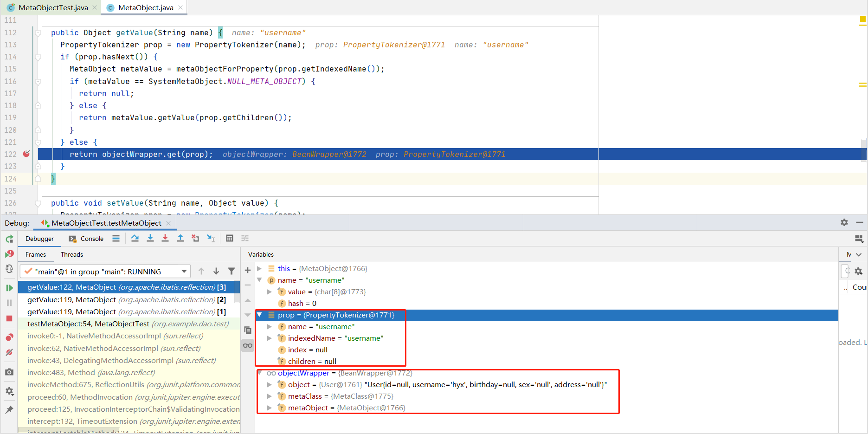This screenshot has width=868, height=434.
Task: Click the Move Watch Up icon
Action: tap(248, 300)
